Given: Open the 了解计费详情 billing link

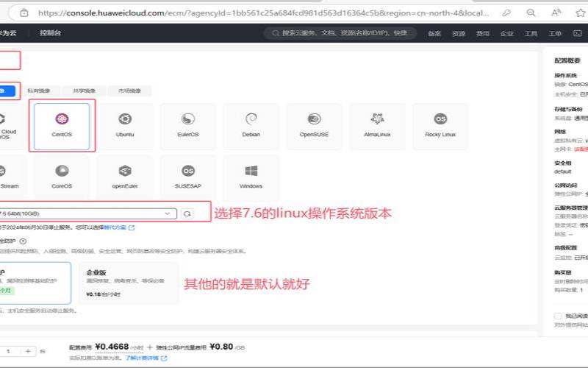Looking at the screenshot, I should 144,357.
